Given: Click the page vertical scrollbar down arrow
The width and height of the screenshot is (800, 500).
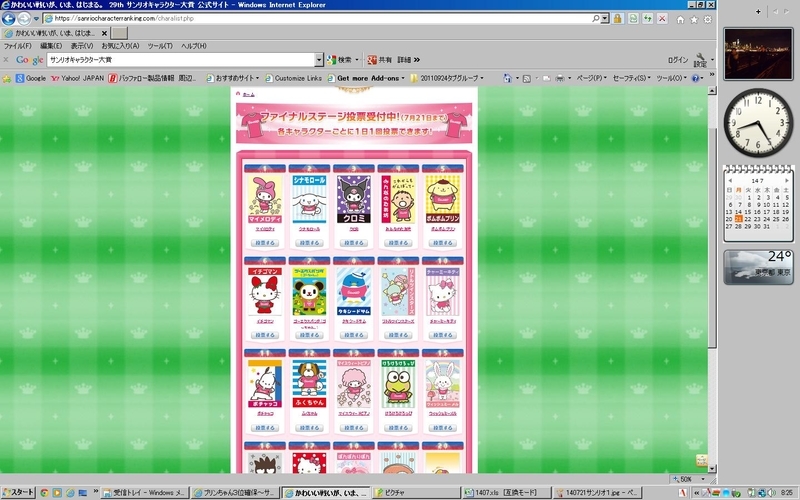Looking at the screenshot, I should (712, 468).
